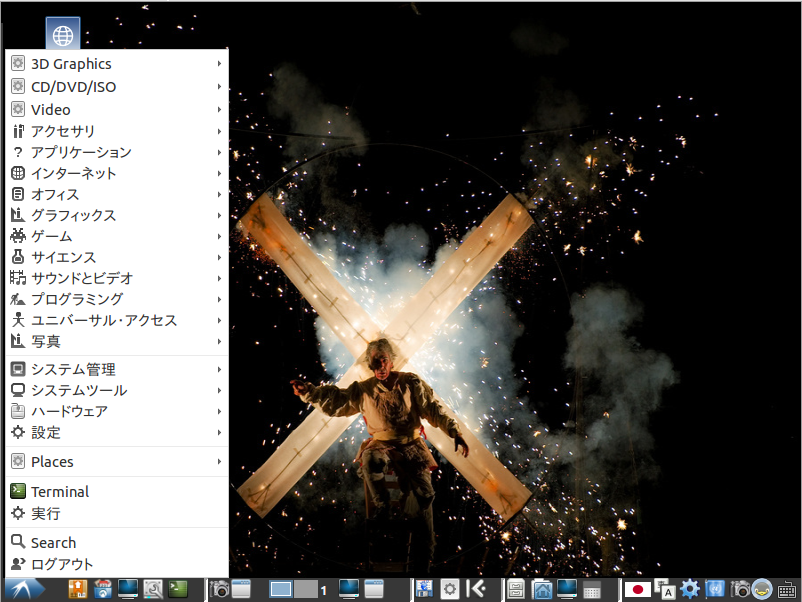Viewport: 802px width, 602px height.
Task: Expand the プログラミング category
Action: pyautogui.click(x=117, y=299)
